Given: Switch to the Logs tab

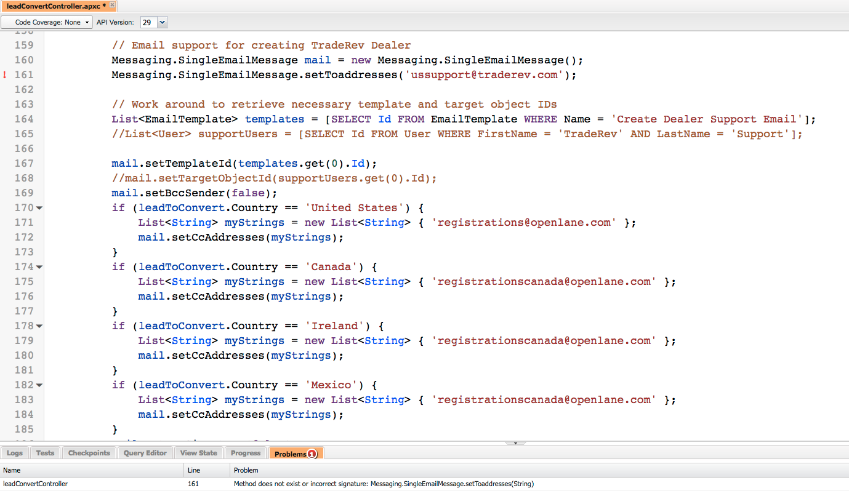Looking at the screenshot, I should pos(15,453).
